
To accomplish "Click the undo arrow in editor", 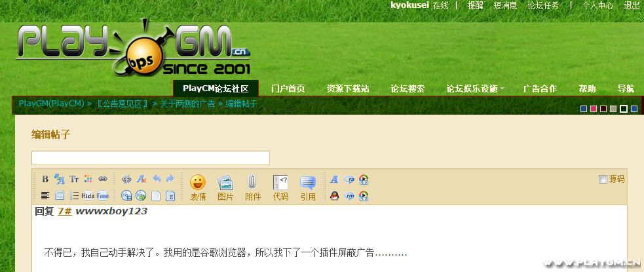I will click(157, 179).
